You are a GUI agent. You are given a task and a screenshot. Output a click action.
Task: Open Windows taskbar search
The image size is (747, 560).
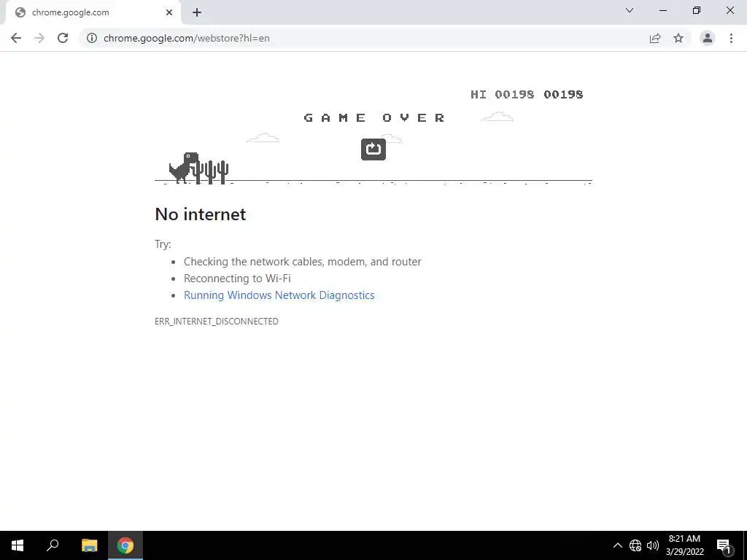pyautogui.click(x=53, y=545)
